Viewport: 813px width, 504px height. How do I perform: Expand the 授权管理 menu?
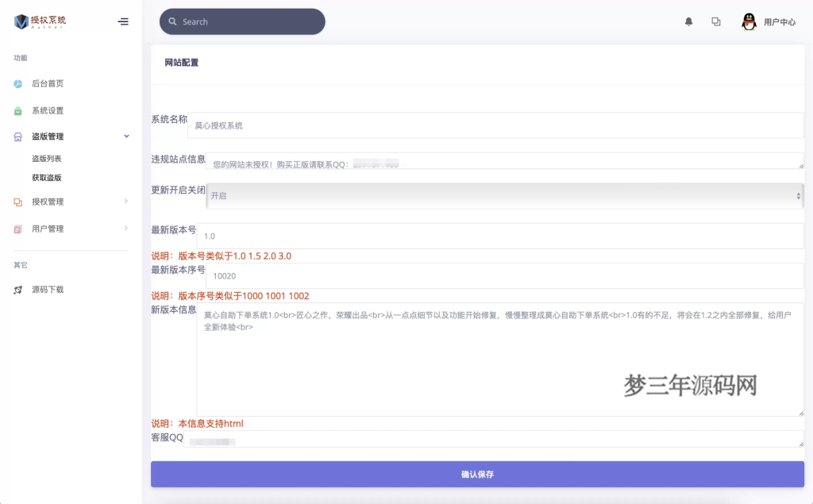coord(125,201)
